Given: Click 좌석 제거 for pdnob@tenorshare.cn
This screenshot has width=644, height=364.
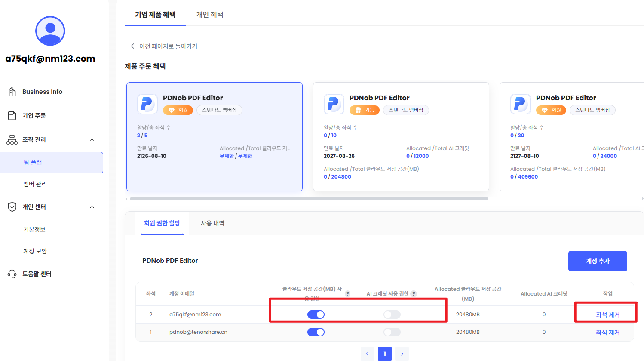Looking at the screenshot, I should 608,332.
